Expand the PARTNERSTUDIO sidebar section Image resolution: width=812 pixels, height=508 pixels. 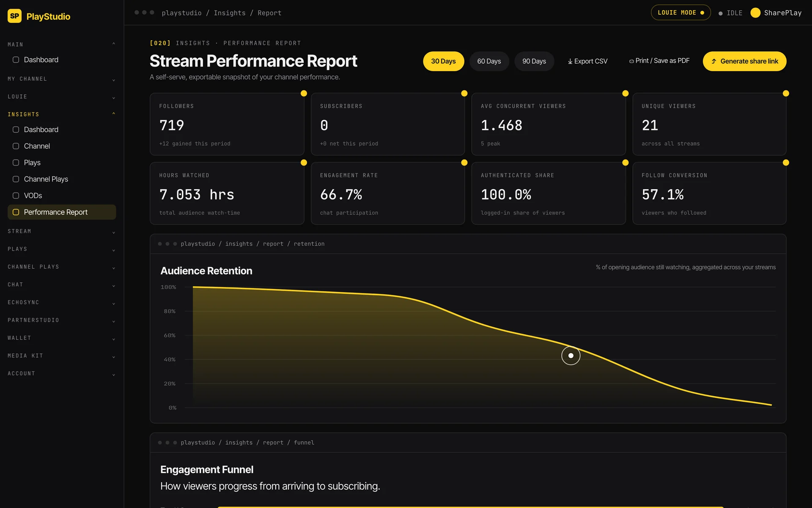tap(61, 320)
